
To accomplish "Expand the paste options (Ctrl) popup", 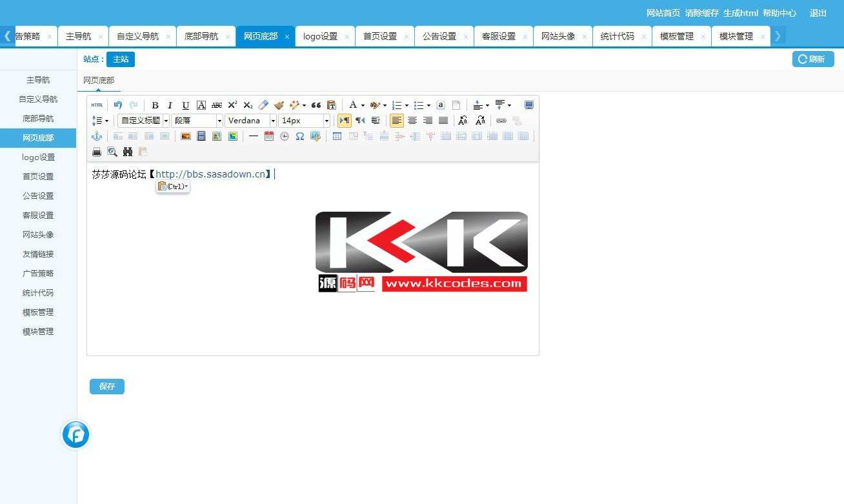I will [x=173, y=186].
